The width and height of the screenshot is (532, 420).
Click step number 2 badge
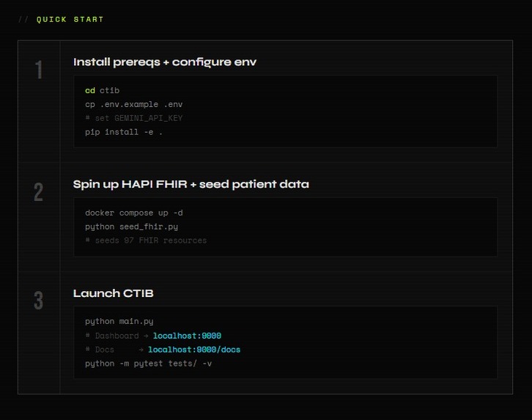point(38,192)
